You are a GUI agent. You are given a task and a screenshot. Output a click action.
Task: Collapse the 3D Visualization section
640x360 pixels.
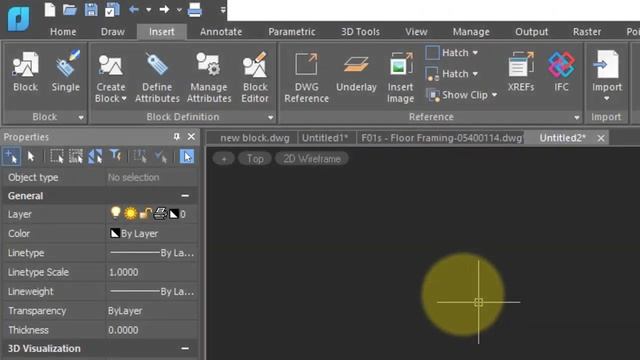click(x=185, y=349)
